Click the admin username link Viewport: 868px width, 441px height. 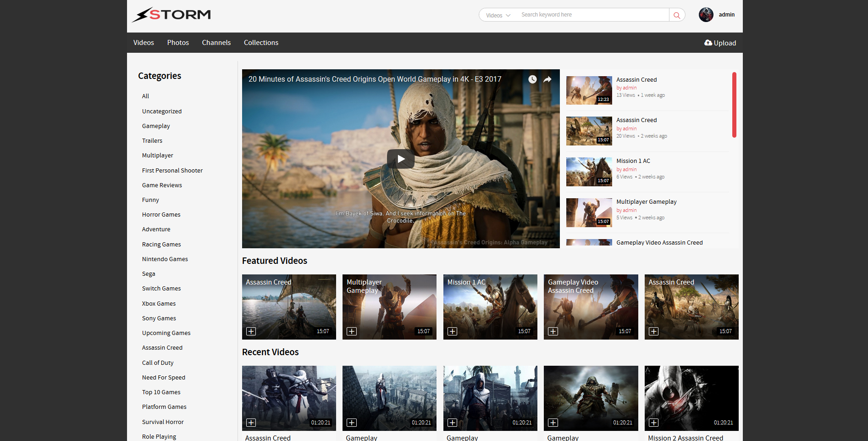726,15
